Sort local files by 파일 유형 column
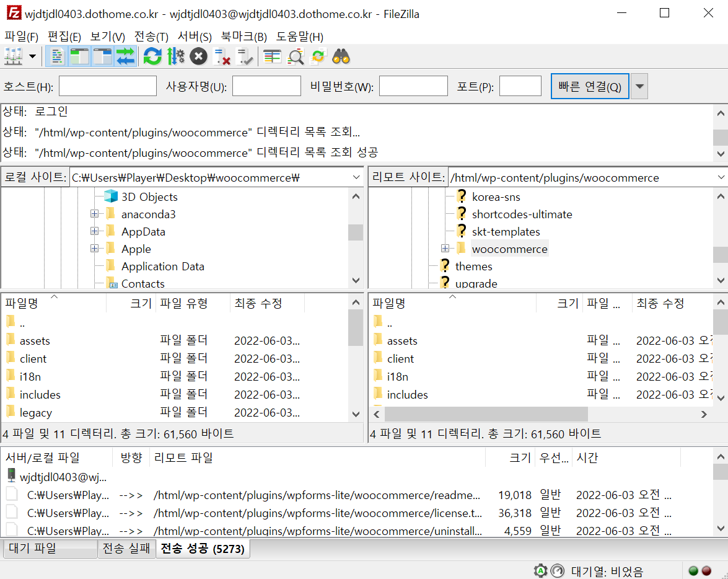 pos(193,303)
